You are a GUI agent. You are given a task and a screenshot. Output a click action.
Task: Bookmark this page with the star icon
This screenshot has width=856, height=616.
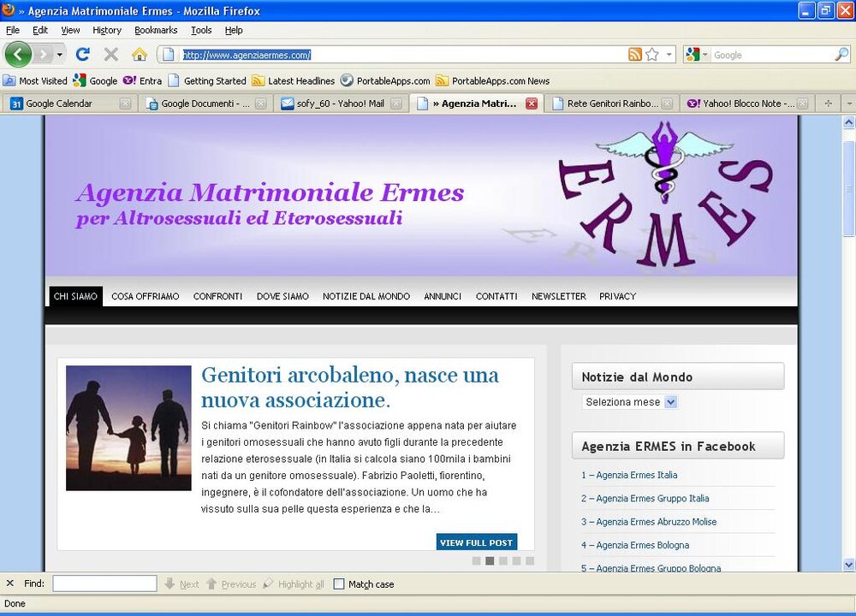(651, 55)
